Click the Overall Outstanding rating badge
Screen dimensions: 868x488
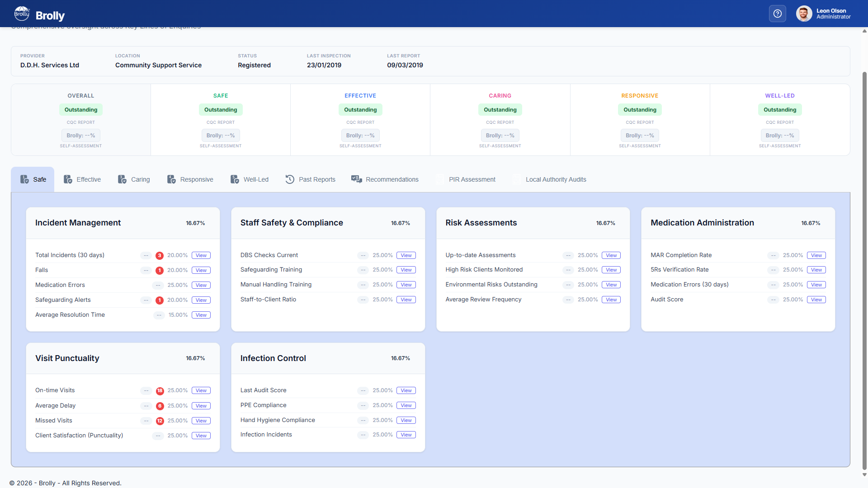tap(81, 110)
